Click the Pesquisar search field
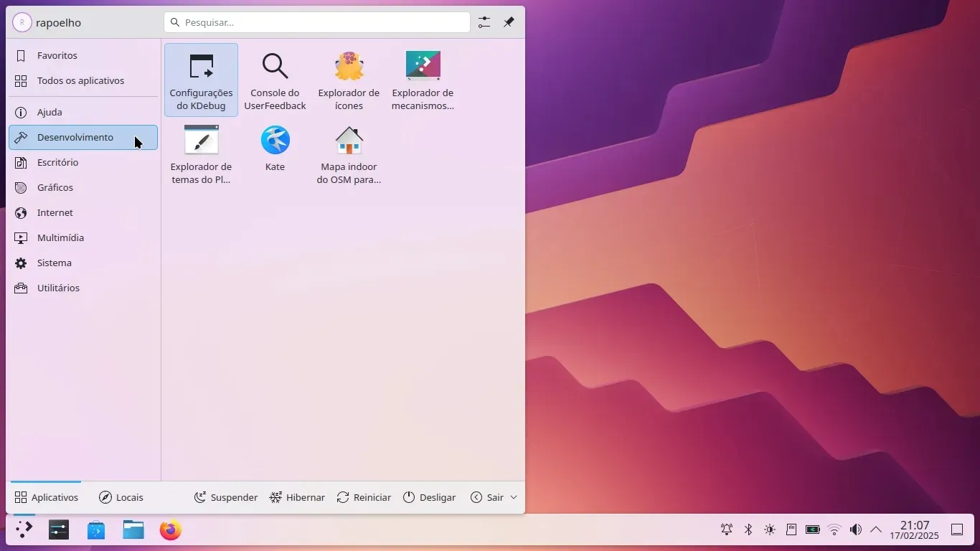Image resolution: width=980 pixels, height=551 pixels. [317, 22]
